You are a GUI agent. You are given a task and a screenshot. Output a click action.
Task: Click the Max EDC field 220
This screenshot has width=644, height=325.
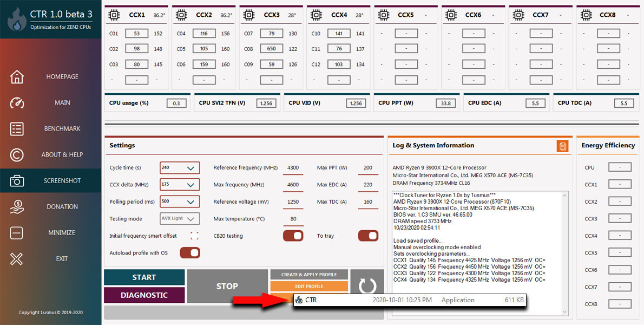coord(368,185)
